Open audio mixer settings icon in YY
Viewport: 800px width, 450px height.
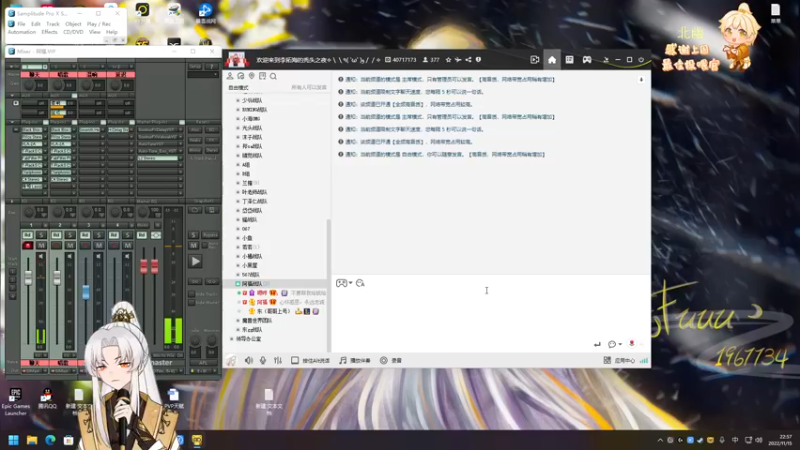(x=278, y=360)
